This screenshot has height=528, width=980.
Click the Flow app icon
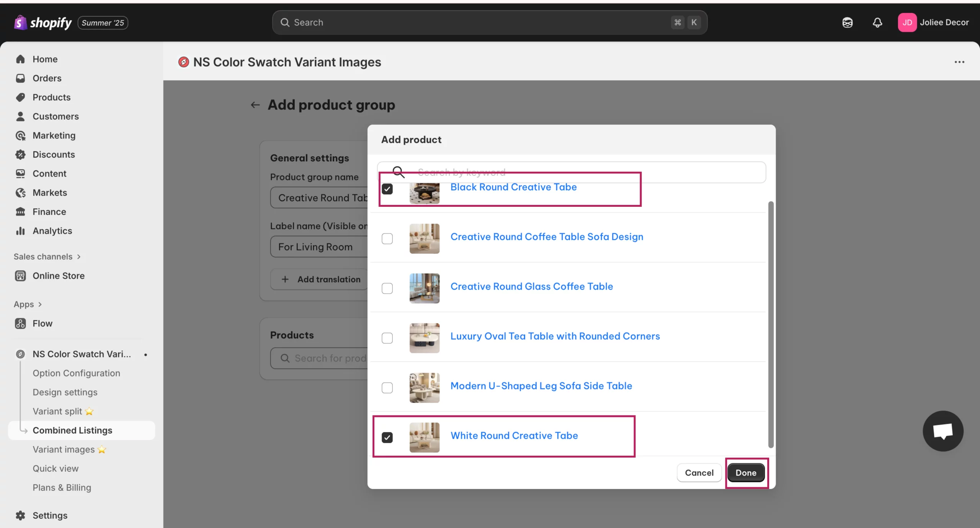pyautogui.click(x=20, y=324)
